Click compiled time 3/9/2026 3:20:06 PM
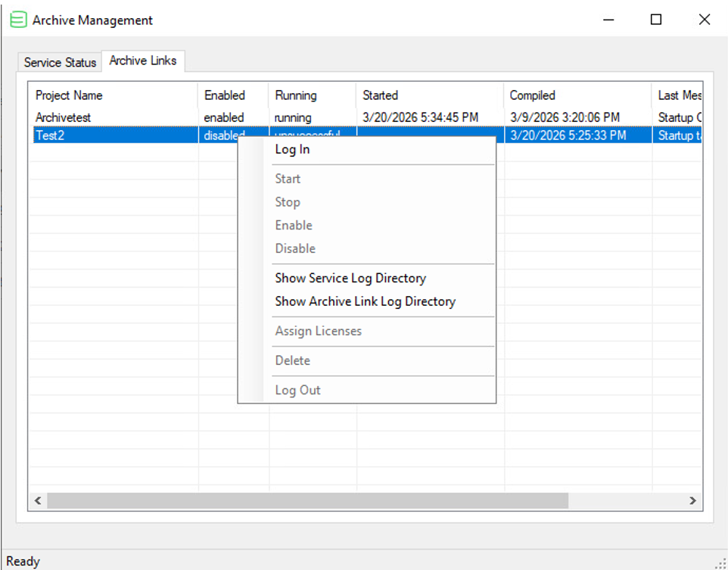The width and height of the screenshot is (728, 570). 565,117
